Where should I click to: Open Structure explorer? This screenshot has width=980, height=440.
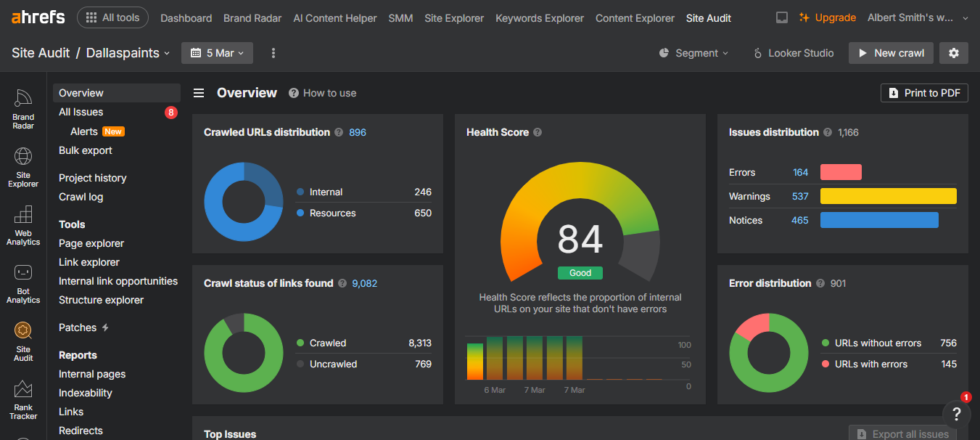102,300
